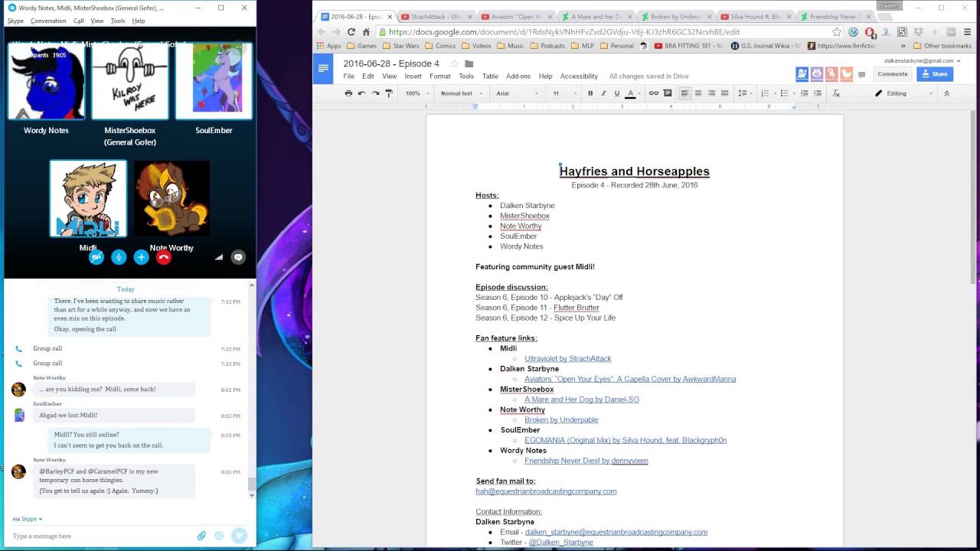The image size is (980, 551).
Task: Open the zoom 100% dropdown
Action: (416, 93)
